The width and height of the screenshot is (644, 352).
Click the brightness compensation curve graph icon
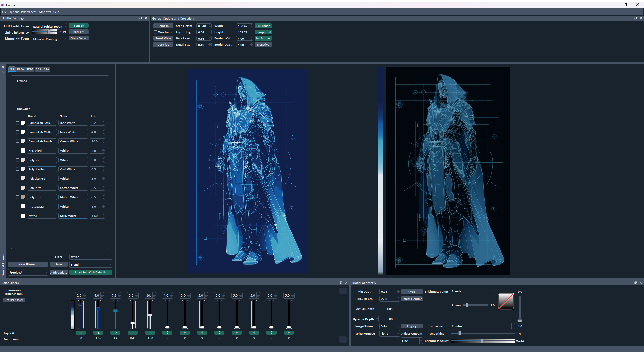click(506, 301)
